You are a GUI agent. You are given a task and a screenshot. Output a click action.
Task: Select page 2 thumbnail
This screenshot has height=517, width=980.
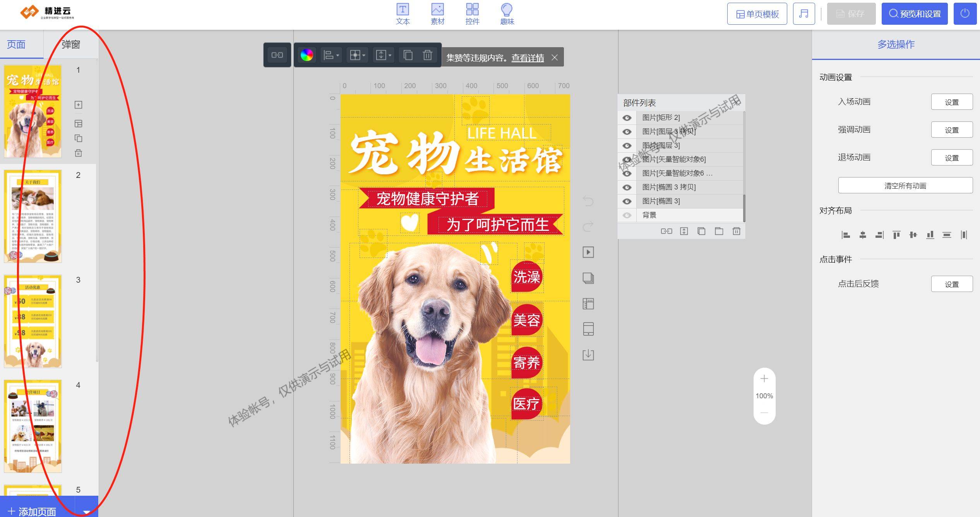pyautogui.click(x=33, y=217)
